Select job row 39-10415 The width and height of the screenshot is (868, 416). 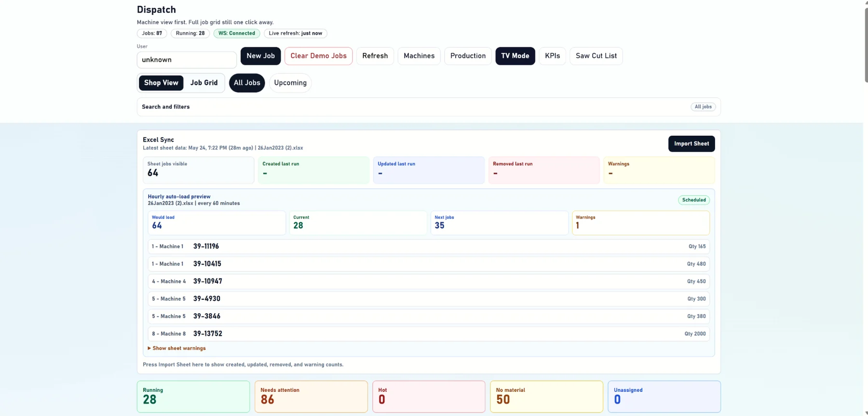(x=429, y=264)
